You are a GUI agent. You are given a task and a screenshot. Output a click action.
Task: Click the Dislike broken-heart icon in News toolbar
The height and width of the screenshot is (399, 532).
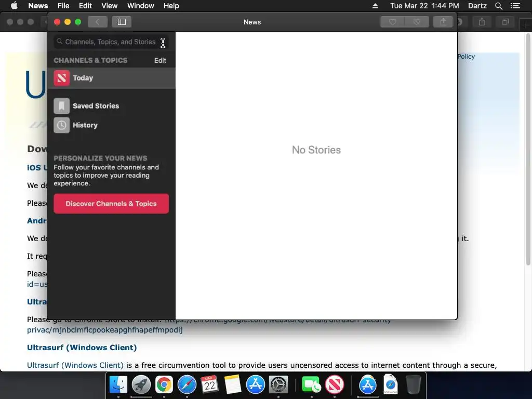417,22
